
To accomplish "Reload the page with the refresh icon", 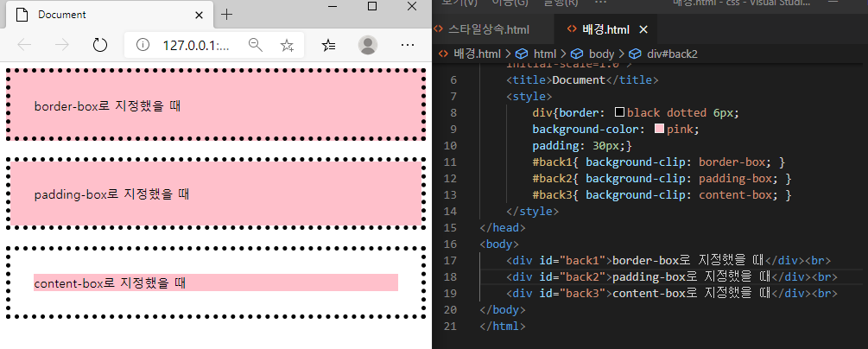I will tap(99, 45).
